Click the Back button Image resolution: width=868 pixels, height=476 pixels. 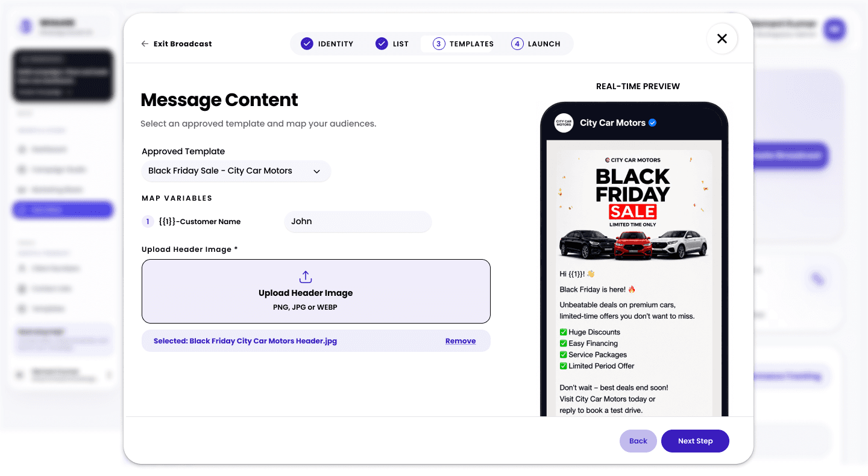638,441
